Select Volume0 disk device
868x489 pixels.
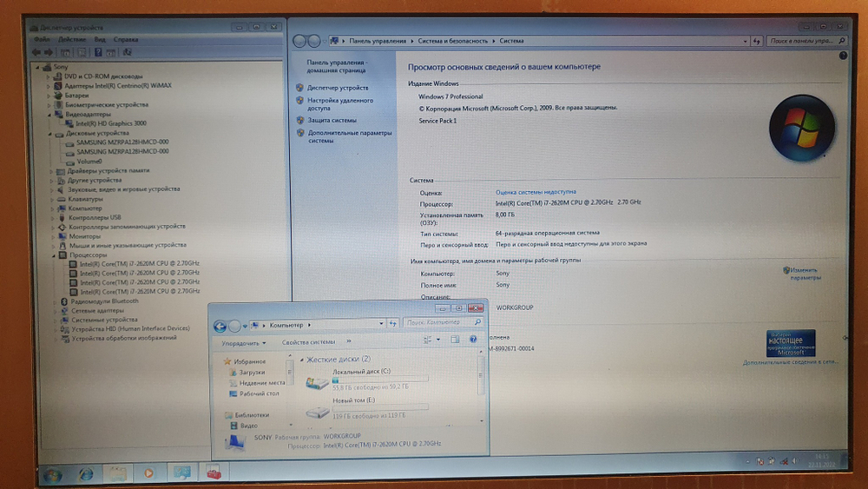tap(89, 162)
